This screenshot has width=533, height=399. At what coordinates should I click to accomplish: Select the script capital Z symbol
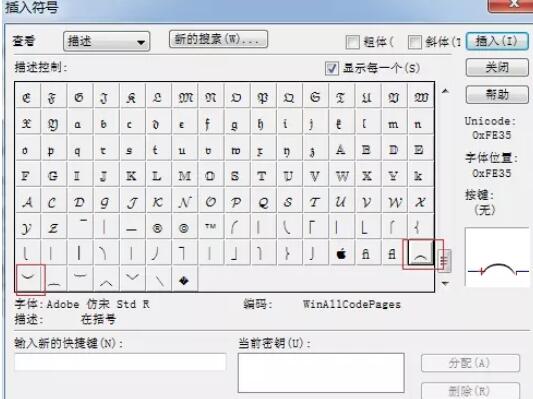coord(53,228)
